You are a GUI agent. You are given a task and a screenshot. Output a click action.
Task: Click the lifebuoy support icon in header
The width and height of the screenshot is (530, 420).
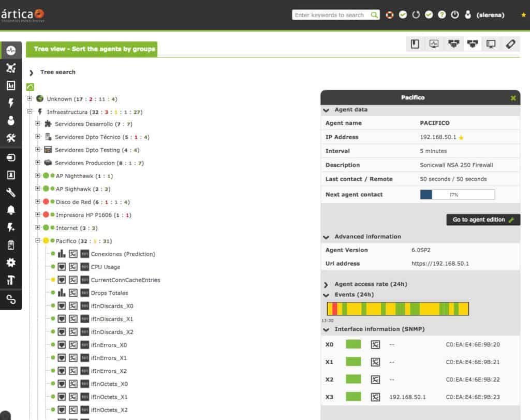pyautogui.click(x=389, y=15)
